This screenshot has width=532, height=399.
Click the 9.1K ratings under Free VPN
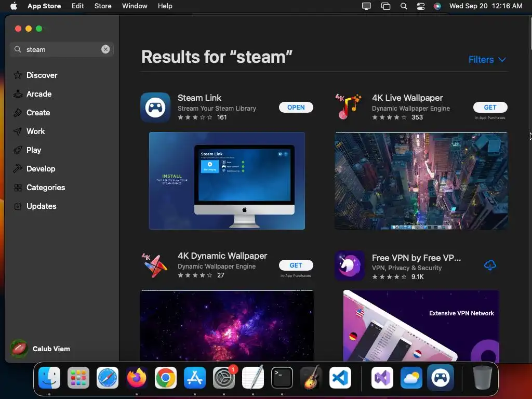[417, 277]
